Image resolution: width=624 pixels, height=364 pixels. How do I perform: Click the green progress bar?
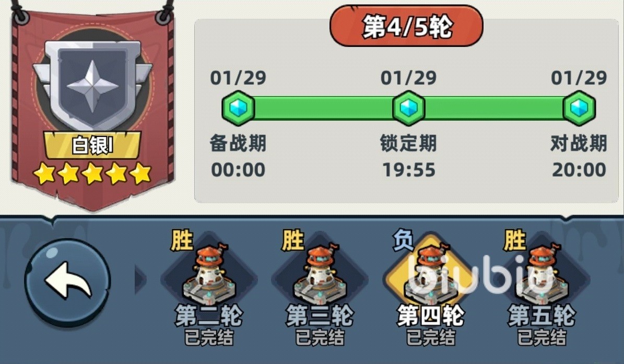click(408, 108)
